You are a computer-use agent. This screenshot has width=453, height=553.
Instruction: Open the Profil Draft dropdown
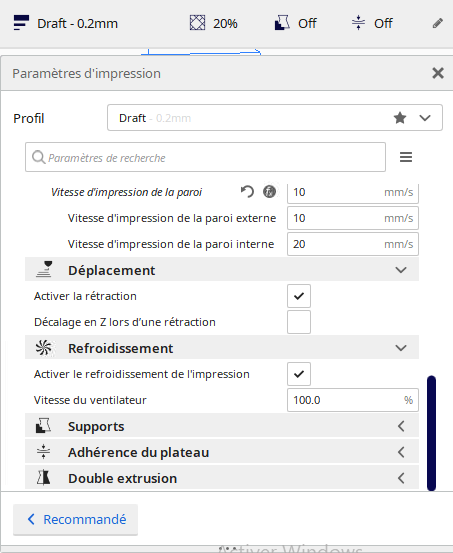tap(275, 118)
